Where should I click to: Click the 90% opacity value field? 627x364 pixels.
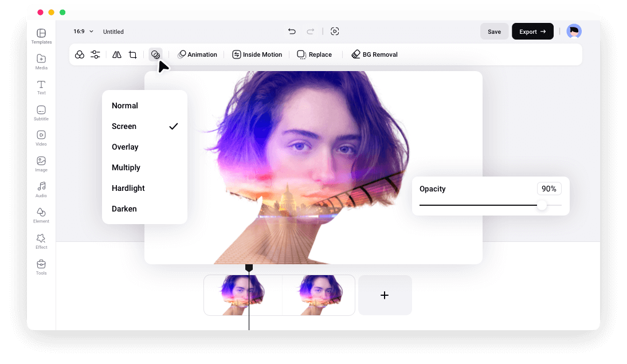tap(549, 189)
